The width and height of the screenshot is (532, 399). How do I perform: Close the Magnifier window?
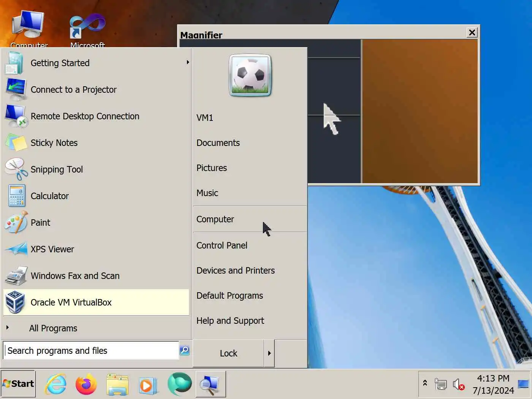tap(472, 33)
